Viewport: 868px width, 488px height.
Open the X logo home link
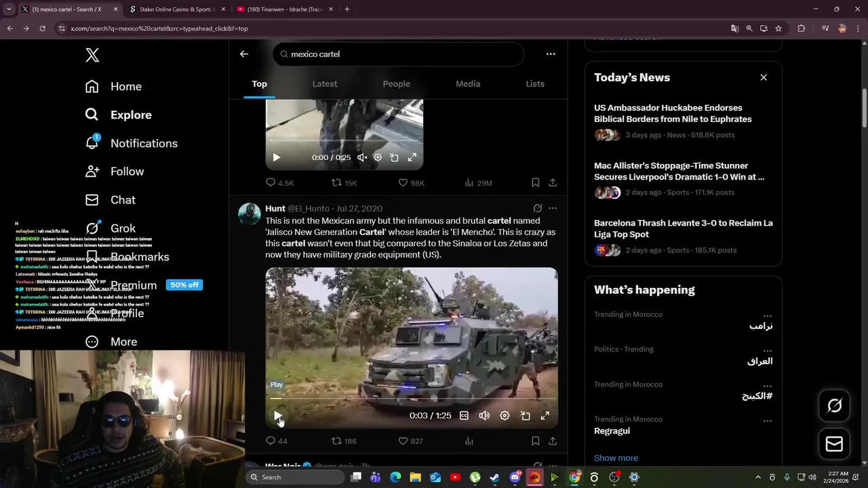pos(92,55)
